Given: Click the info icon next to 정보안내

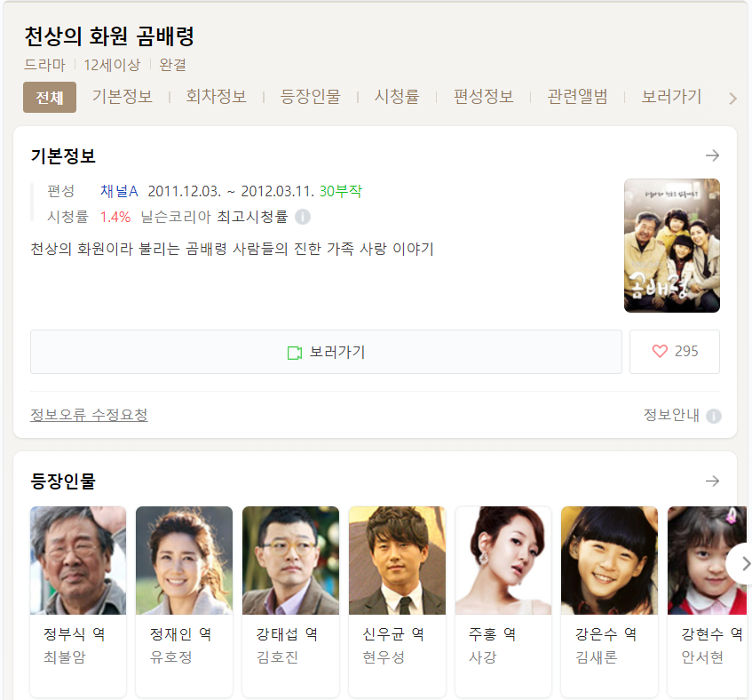Looking at the screenshot, I should 714,416.
